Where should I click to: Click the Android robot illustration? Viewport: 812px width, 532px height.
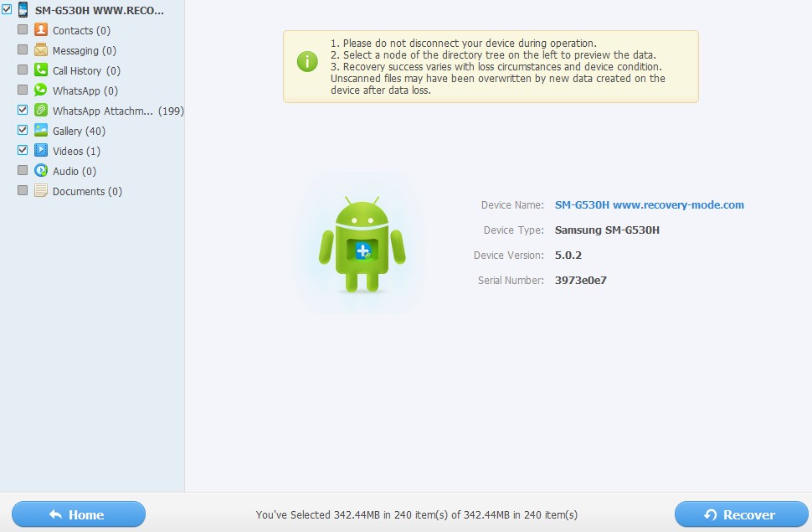tap(362, 245)
